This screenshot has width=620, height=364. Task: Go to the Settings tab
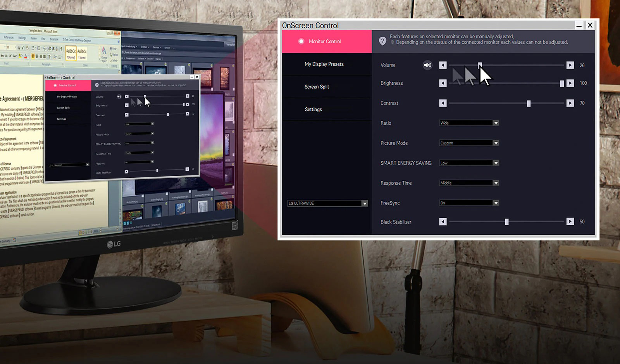click(313, 110)
